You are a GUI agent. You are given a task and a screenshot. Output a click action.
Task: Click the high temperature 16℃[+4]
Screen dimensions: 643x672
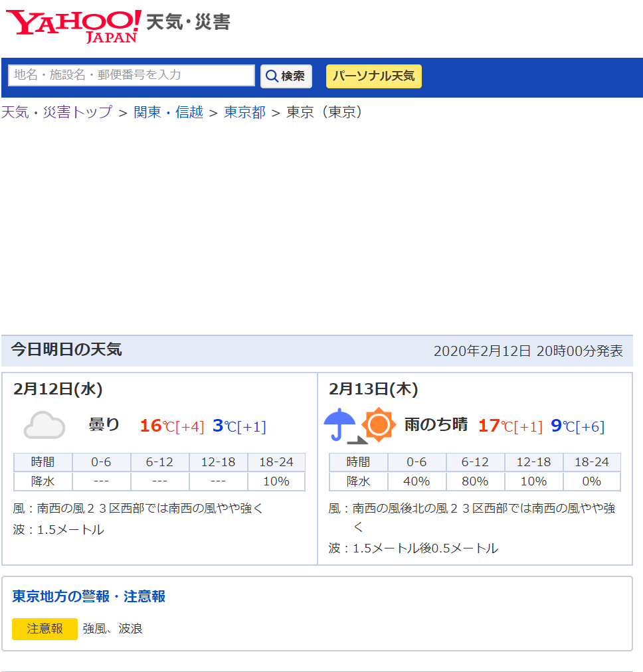click(172, 426)
